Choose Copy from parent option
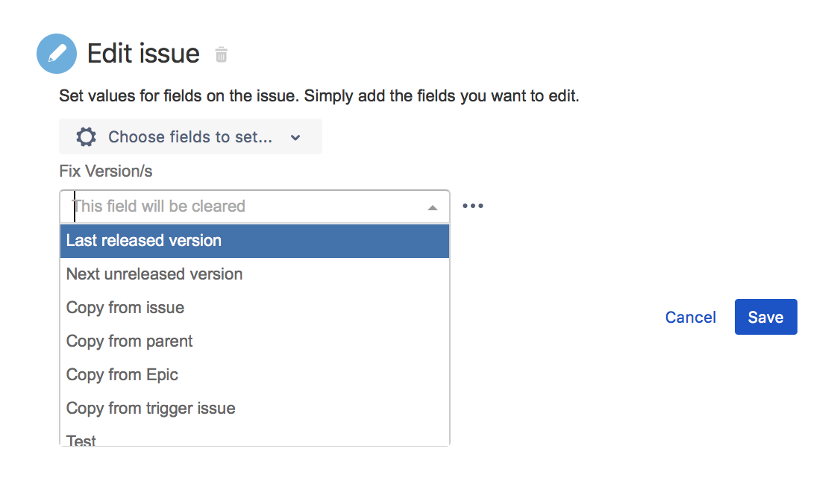Screen dimensions: 840x504 tap(129, 341)
